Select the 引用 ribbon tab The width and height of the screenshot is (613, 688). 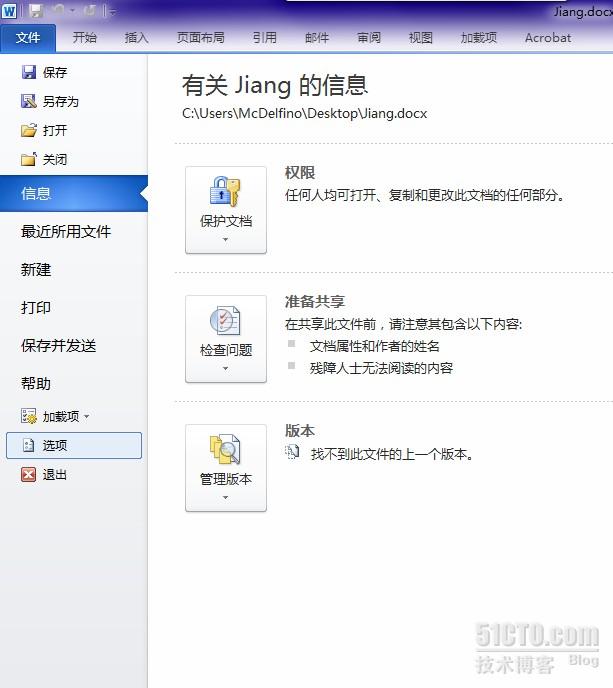coord(265,38)
